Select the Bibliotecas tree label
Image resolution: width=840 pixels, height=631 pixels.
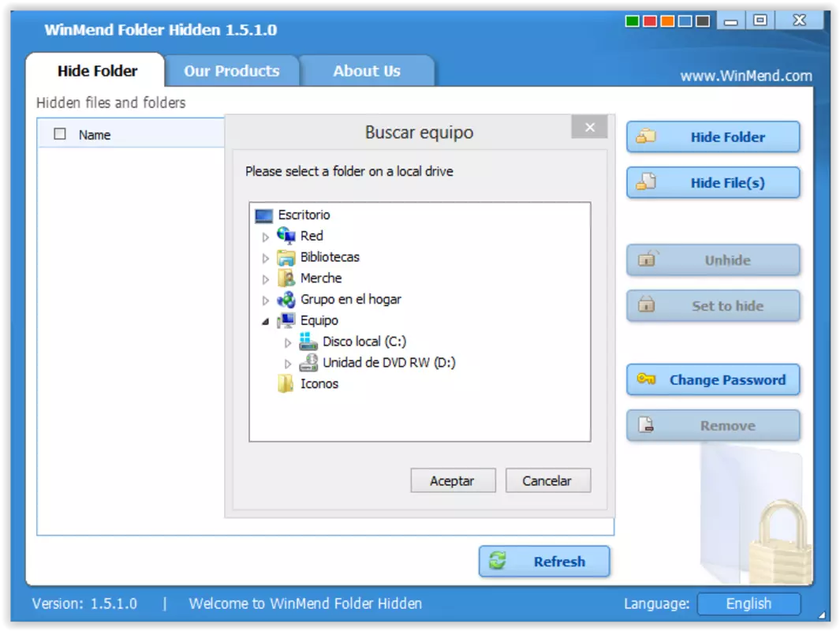click(330, 257)
